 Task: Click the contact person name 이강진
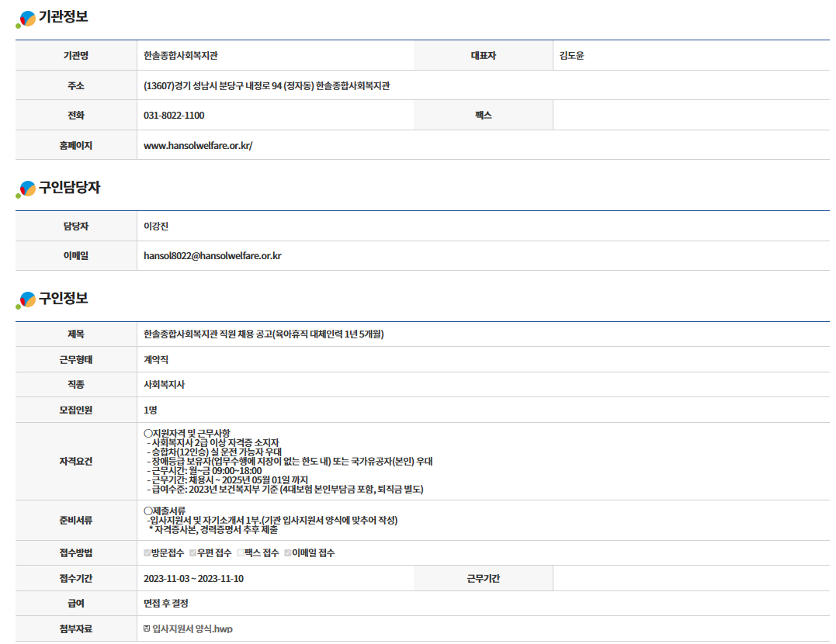point(156,227)
